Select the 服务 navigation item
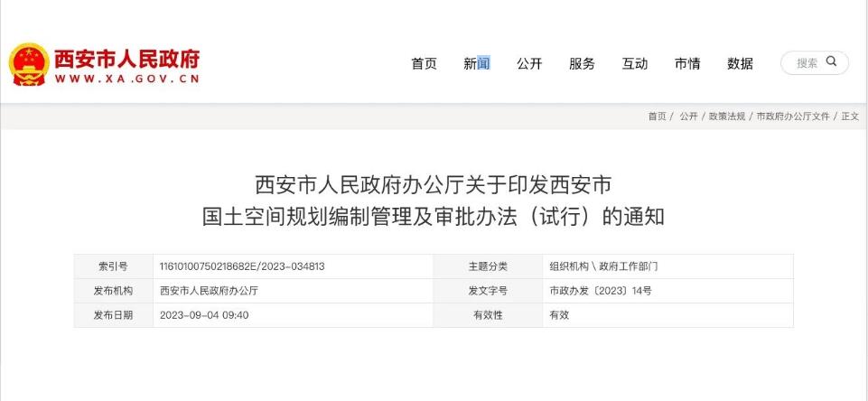This screenshot has height=401, width=868. 582,63
